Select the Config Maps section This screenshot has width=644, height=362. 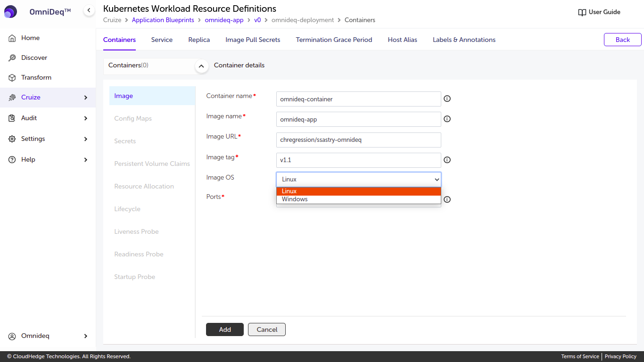pos(152,118)
